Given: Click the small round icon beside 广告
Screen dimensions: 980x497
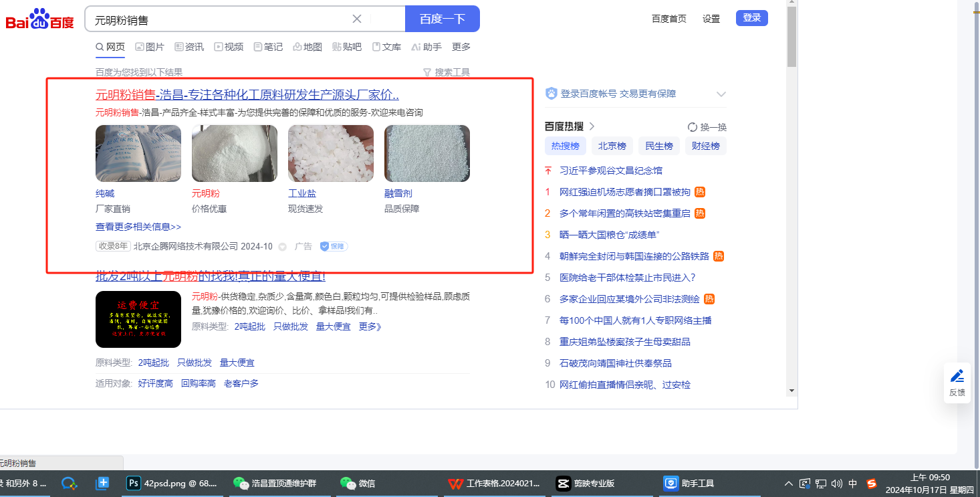Looking at the screenshot, I should click(282, 247).
